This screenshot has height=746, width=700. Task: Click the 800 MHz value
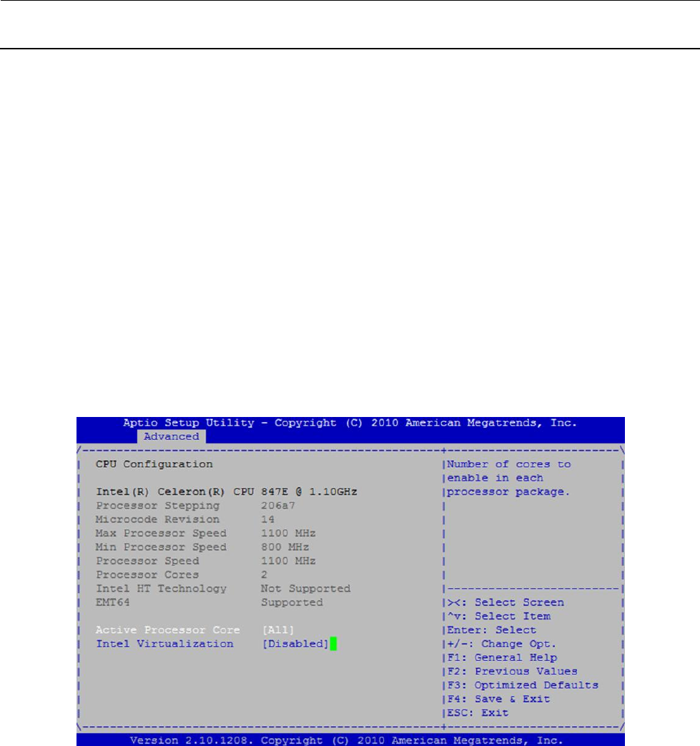click(285, 547)
